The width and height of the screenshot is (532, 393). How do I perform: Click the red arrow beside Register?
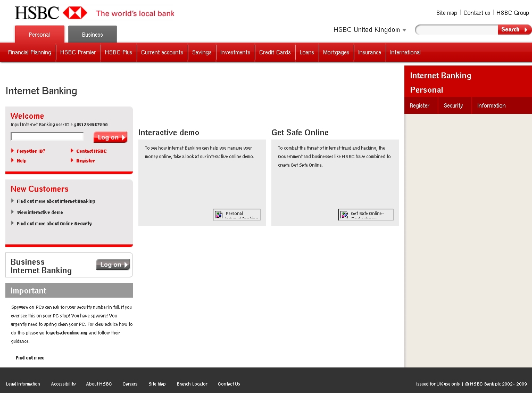[x=72, y=160]
